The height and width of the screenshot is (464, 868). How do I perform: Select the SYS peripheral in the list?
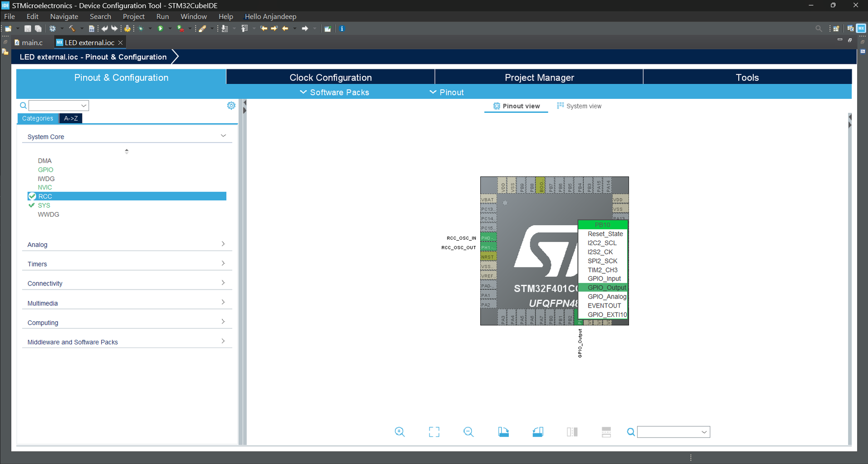coord(44,205)
